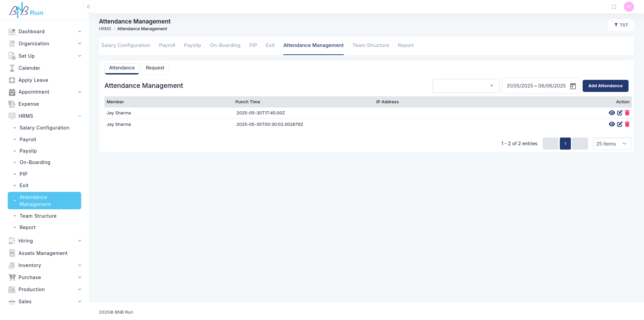The height and width of the screenshot is (320, 644).
Task: Open the member filter dropdown
Action: pos(466,86)
